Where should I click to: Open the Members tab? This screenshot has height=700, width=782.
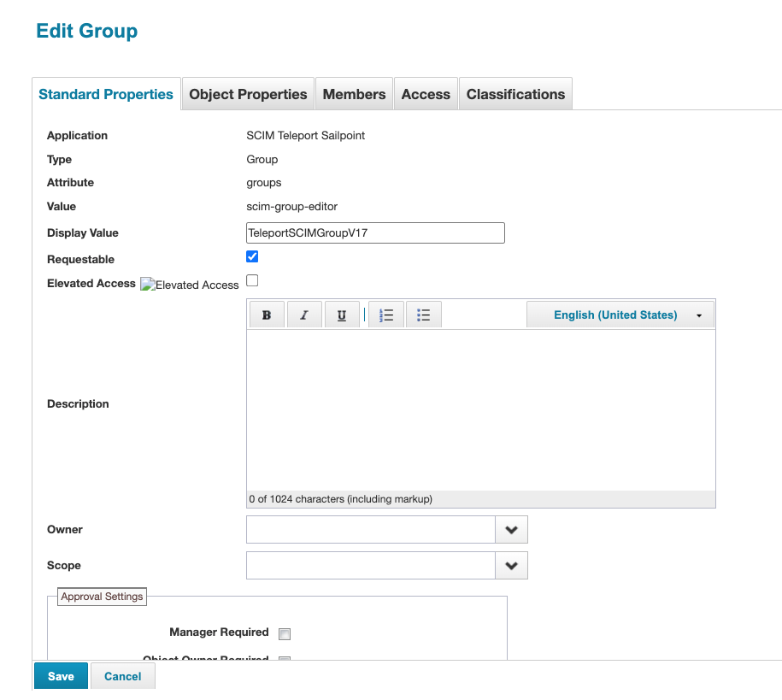[x=354, y=93]
